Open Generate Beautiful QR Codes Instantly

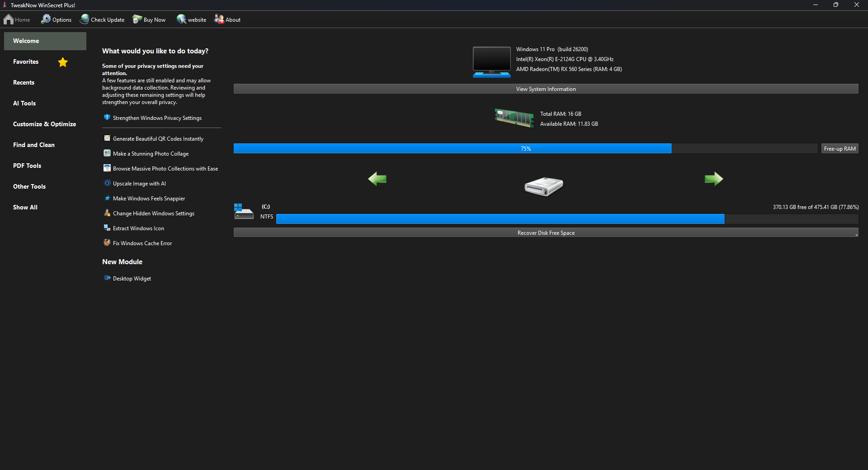point(158,139)
